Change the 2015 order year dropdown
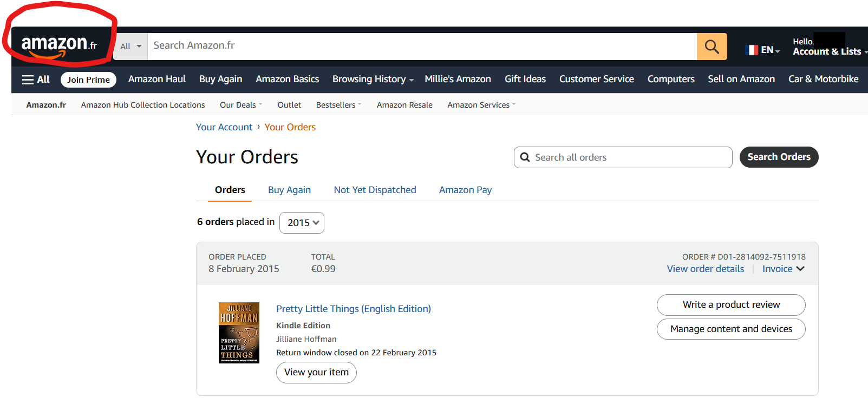The image size is (868, 404). (302, 223)
